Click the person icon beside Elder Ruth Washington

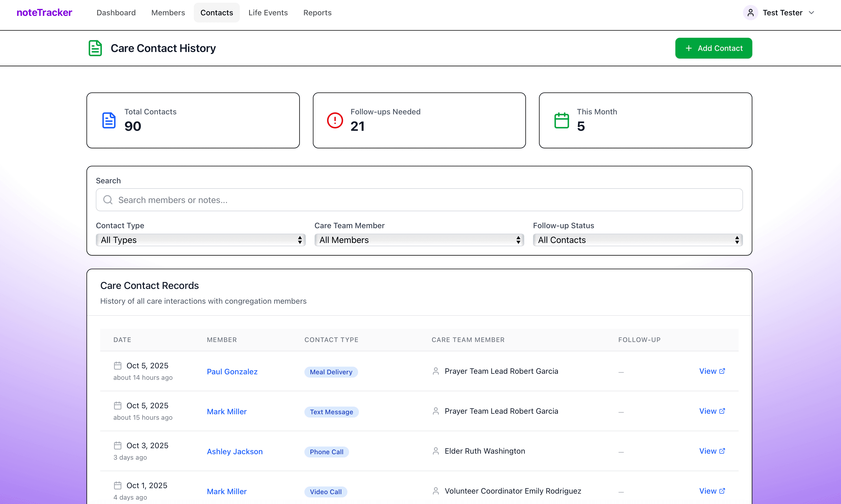[436, 451]
